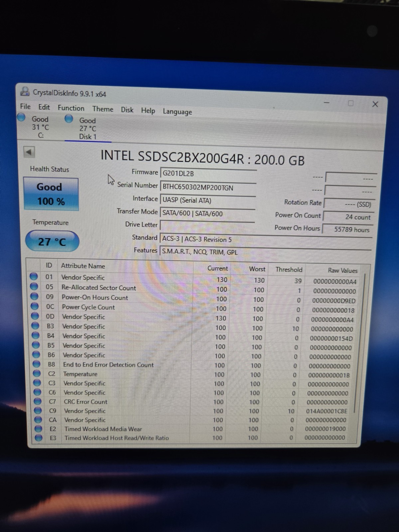The image size is (399, 532).
Task: Click status orb of Re-Allocated Sector Count
Action: pyautogui.click(x=34, y=286)
